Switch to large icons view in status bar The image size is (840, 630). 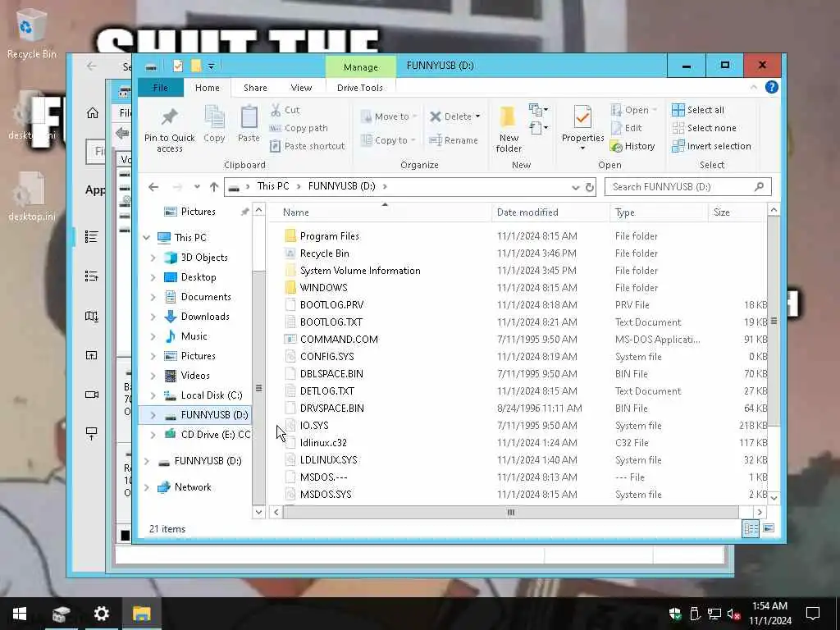tap(768, 529)
